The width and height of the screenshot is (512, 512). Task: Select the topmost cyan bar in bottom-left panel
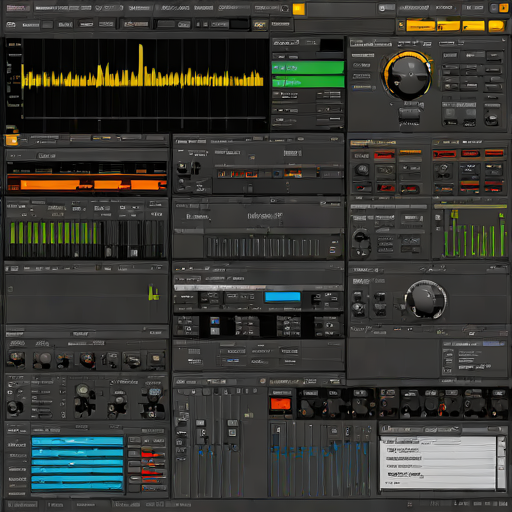coord(77,442)
